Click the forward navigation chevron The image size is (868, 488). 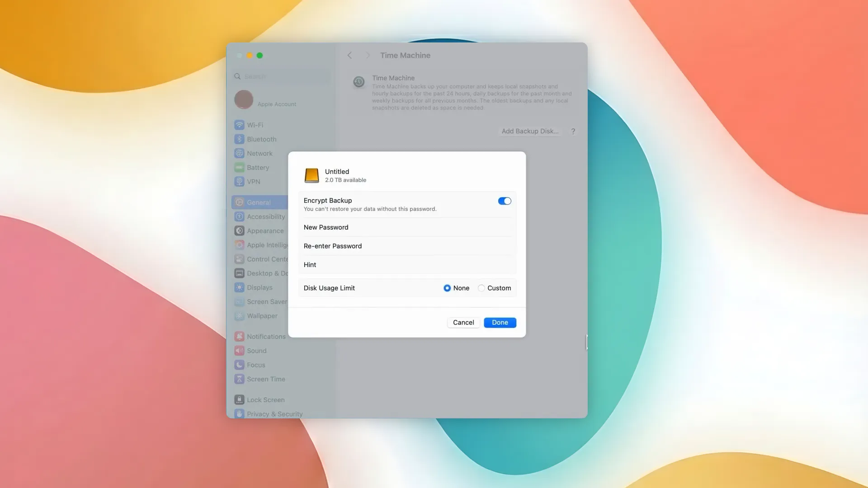pyautogui.click(x=368, y=55)
